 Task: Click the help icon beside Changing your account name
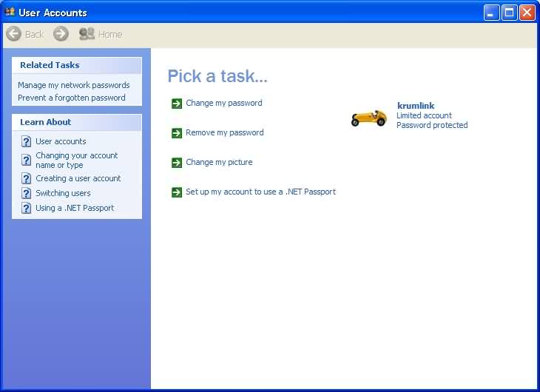tap(26, 160)
